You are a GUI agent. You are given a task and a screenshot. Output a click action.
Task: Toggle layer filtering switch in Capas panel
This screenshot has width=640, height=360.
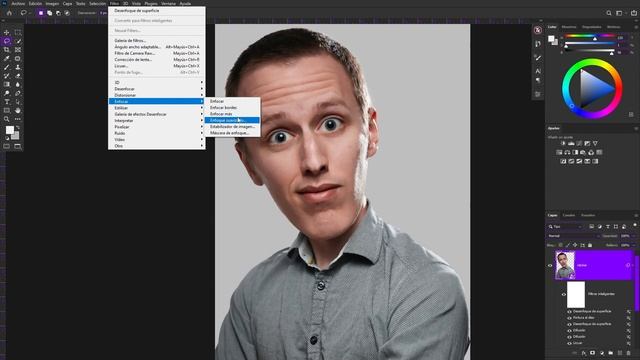pyautogui.click(x=635, y=225)
